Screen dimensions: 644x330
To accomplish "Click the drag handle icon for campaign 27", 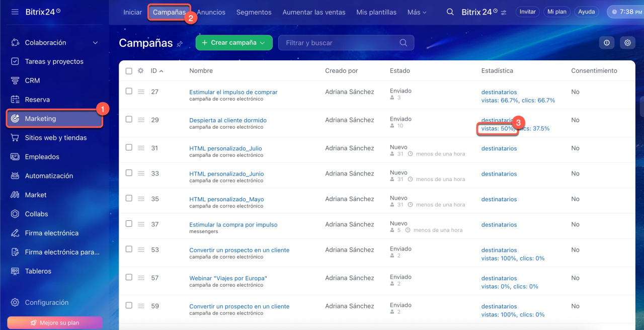I will [x=141, y=92].
